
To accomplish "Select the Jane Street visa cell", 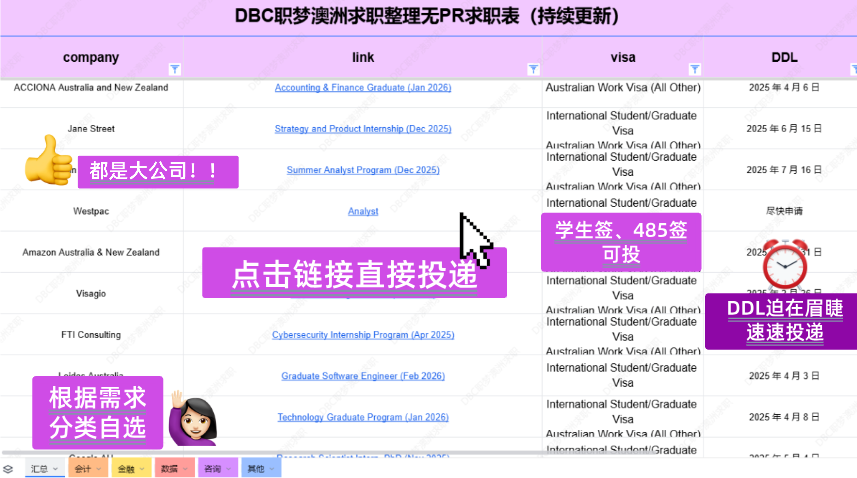I will pyautogui.click(x=623, y=130).
